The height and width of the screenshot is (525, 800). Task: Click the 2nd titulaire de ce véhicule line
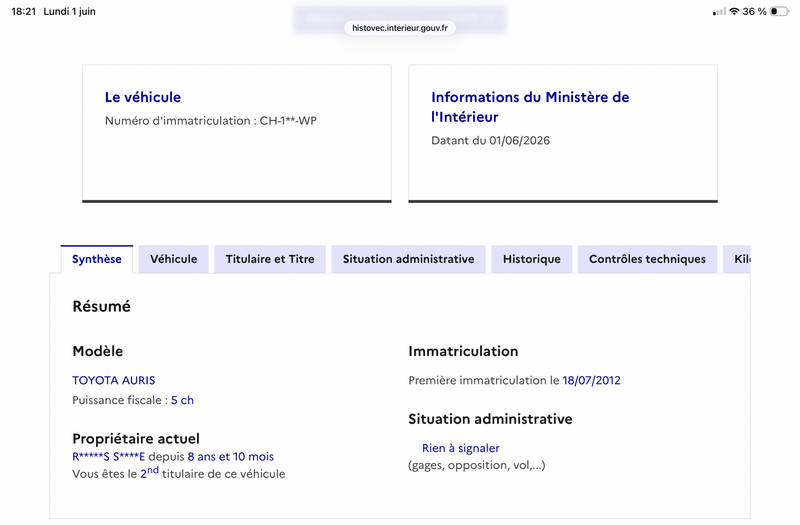pos(179,473)
